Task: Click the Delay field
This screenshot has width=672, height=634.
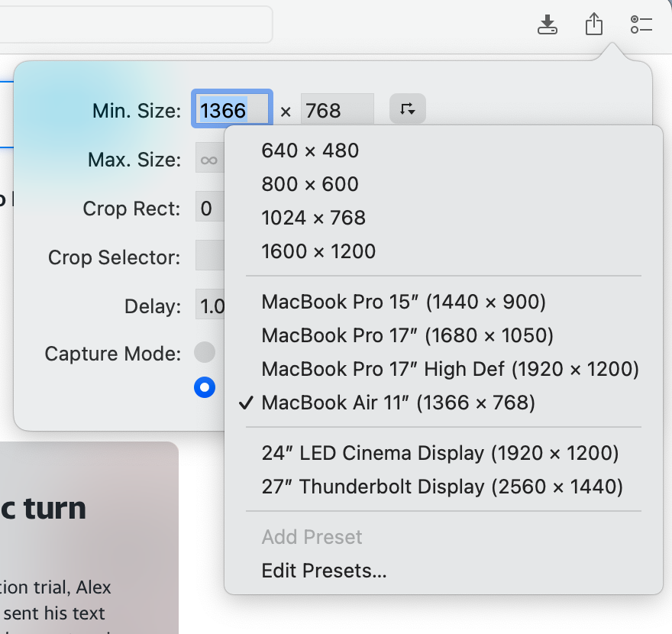Action: pyautogui.click(x=210, y=304)
